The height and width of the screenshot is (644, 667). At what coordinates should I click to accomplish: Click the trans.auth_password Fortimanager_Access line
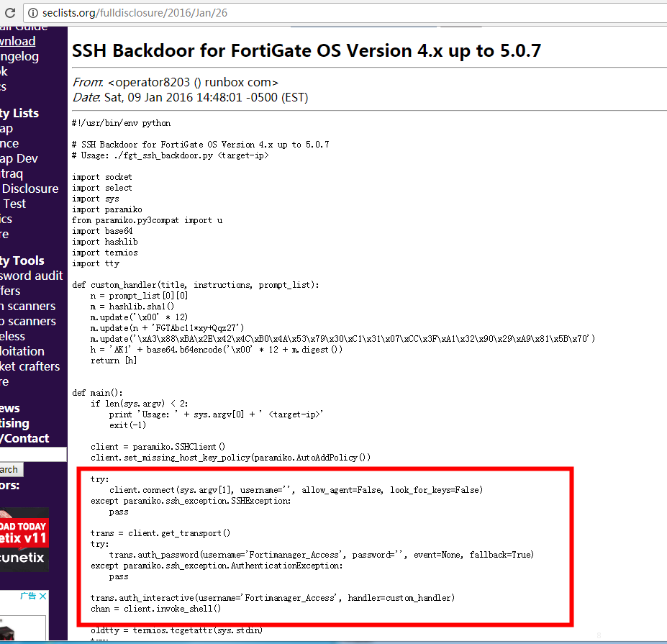click(x=322, y=555)
